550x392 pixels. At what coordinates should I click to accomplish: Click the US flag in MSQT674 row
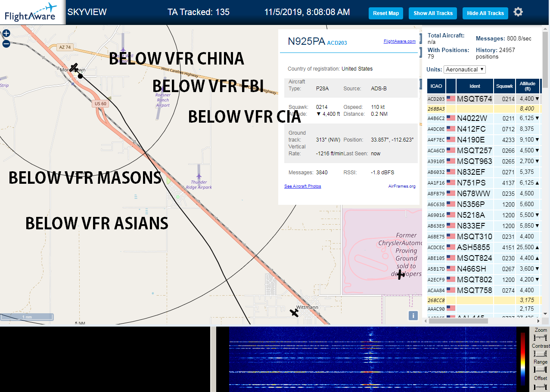point(451,99)
